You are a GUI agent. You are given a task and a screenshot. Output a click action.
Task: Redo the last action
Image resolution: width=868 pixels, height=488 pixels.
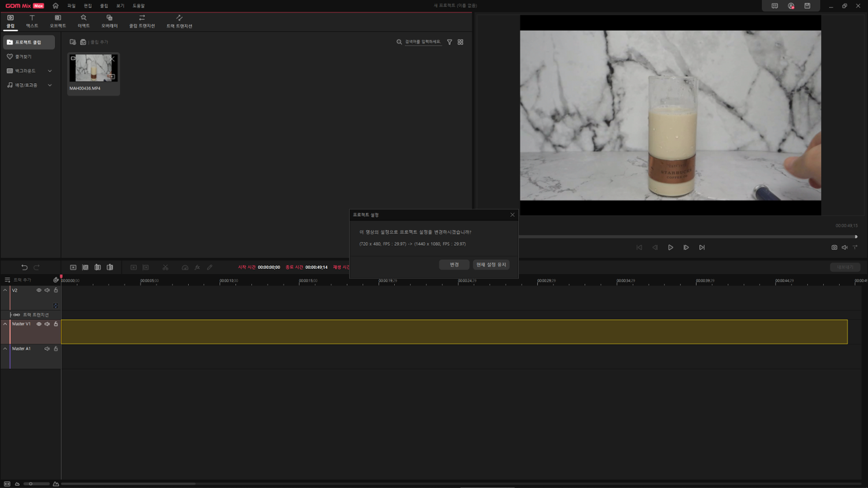click(36, 267)
